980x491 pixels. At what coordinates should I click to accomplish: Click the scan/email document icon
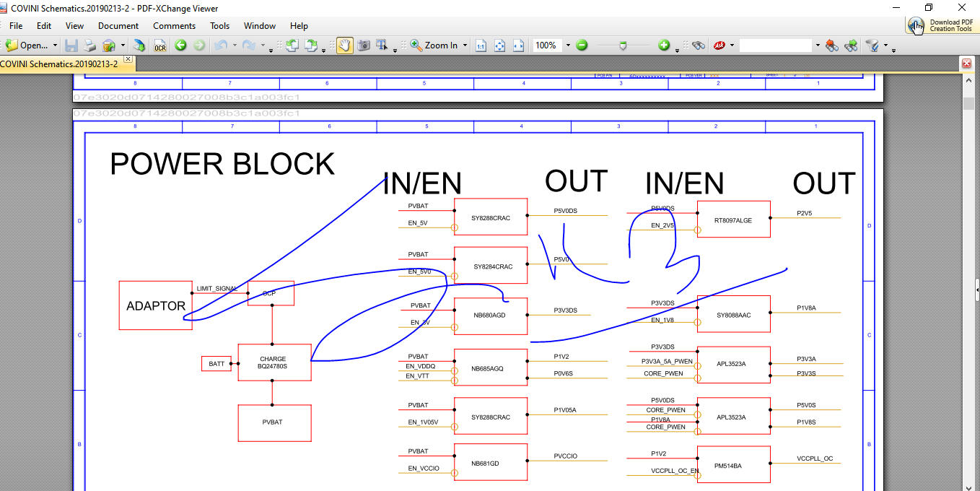(108, 45)
